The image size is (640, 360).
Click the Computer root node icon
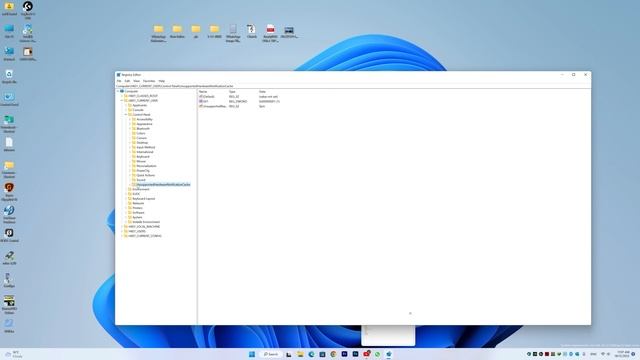[x=122, y=91]
